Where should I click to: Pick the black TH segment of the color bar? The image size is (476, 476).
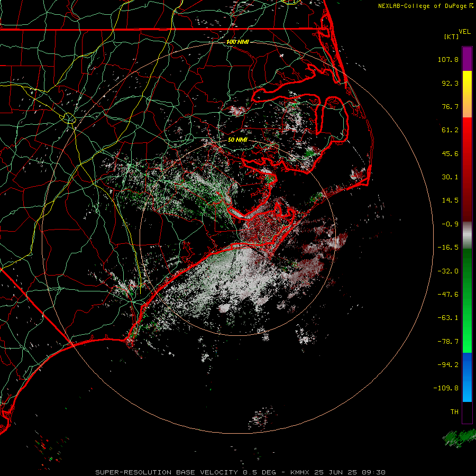point(467,412)
